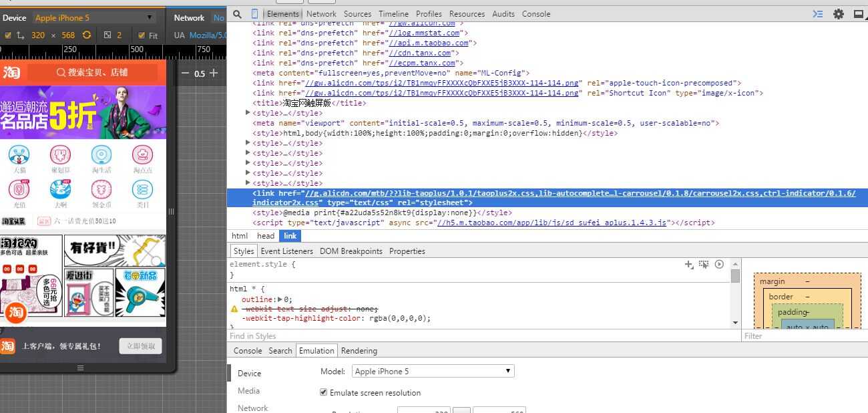Click the 名品店5折 promotional banner
This screenshot has width=868, height=413.
[83, 112]
